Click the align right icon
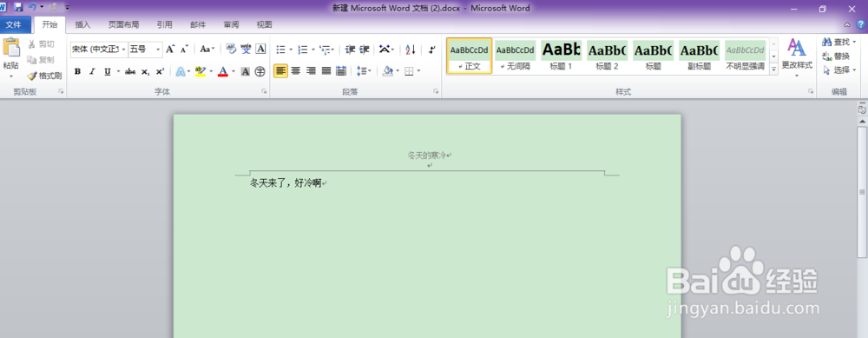This screenshot has height=338, width=868. pos(311,71)
